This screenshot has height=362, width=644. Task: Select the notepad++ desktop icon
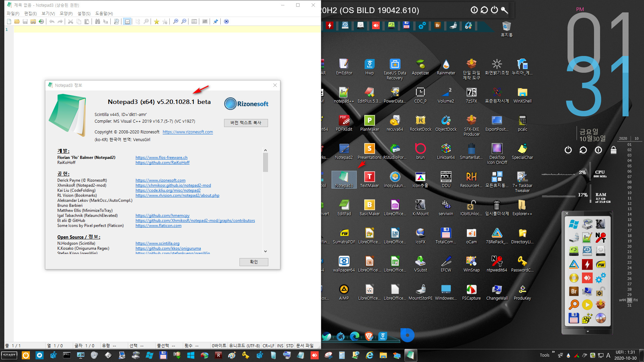click(x=344, y=95)
